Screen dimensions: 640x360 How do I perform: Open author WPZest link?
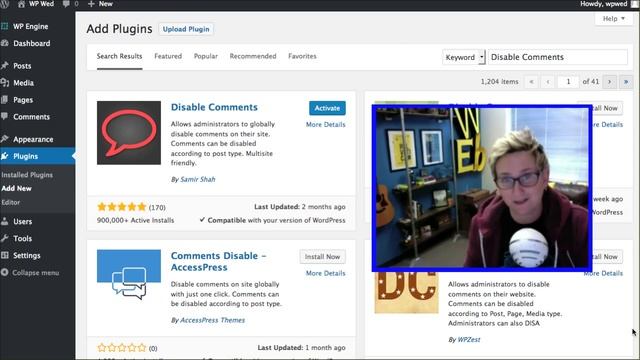pyautogui.click(x=469, y=339)
